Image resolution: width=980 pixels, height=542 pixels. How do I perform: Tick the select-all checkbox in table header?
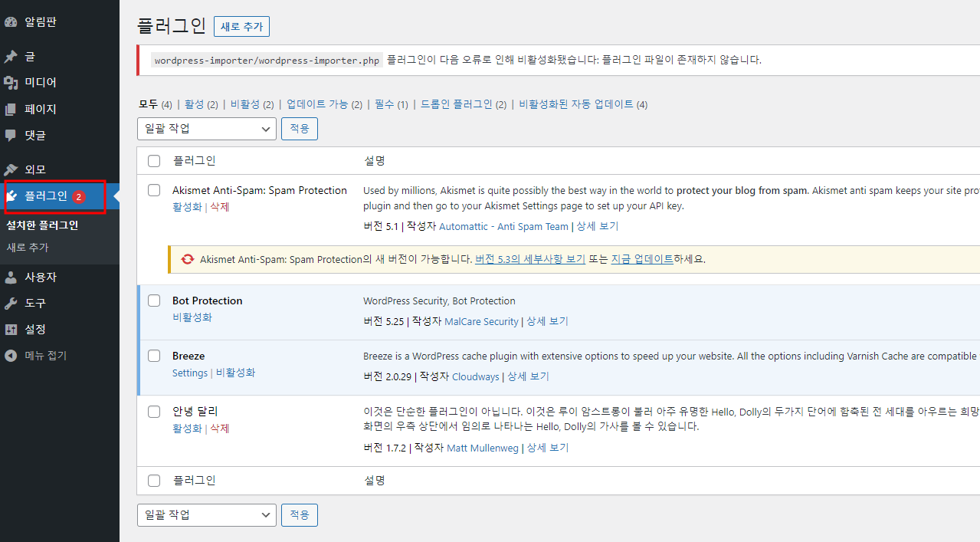point(154,161)
